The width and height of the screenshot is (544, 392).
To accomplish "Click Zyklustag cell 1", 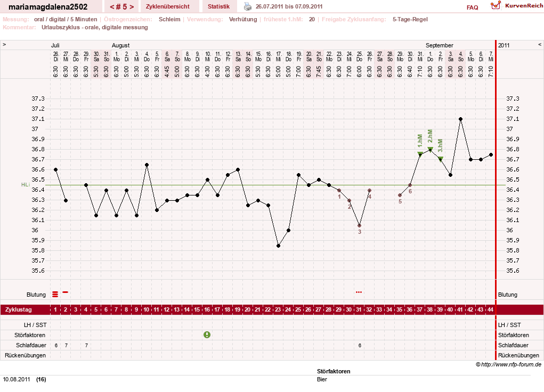I will (55, 309).
